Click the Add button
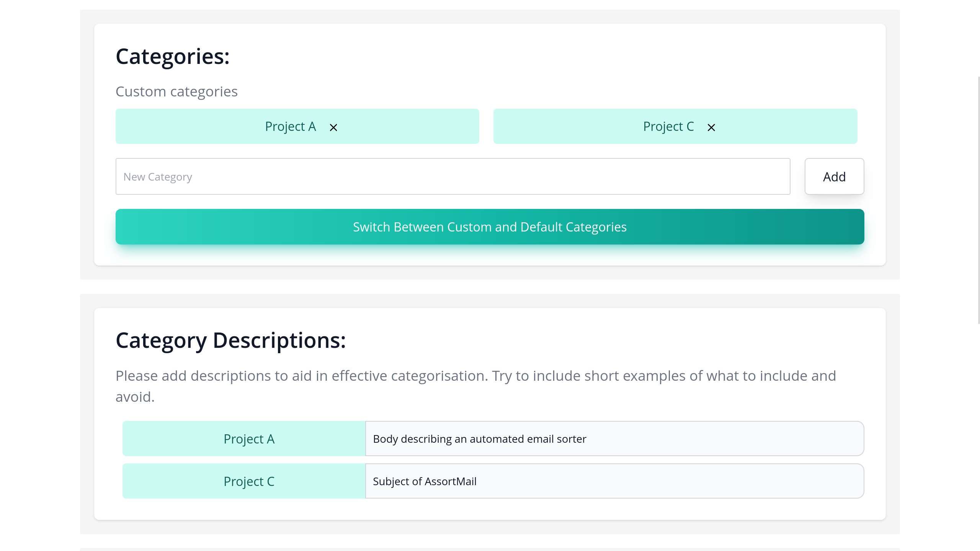Screen dimensions: 980x551 point(834,176)
